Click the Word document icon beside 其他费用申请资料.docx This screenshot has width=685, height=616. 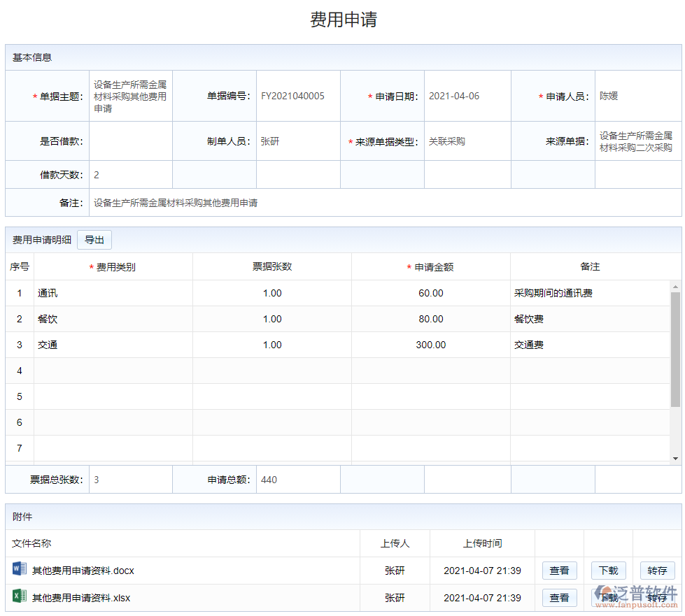coord(19,571)
